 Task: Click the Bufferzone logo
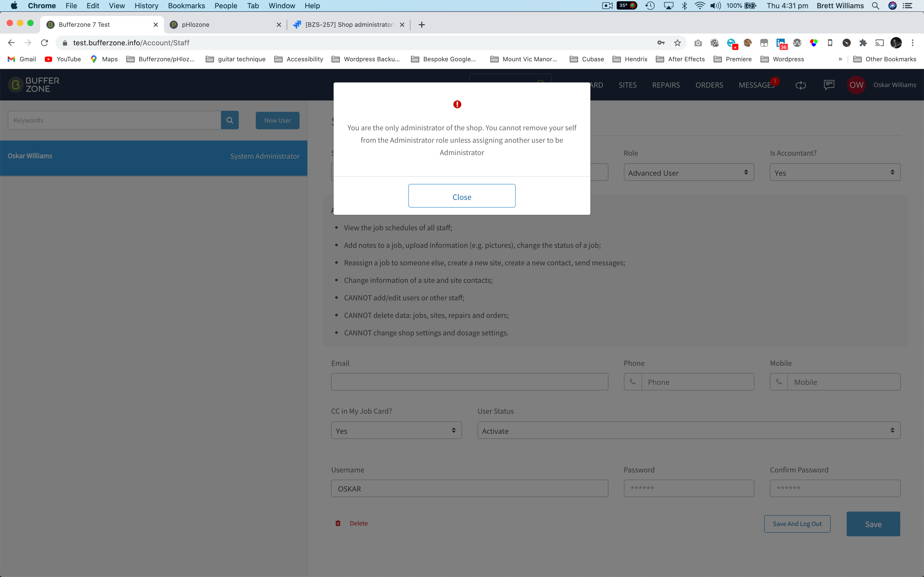coord(34,85)
